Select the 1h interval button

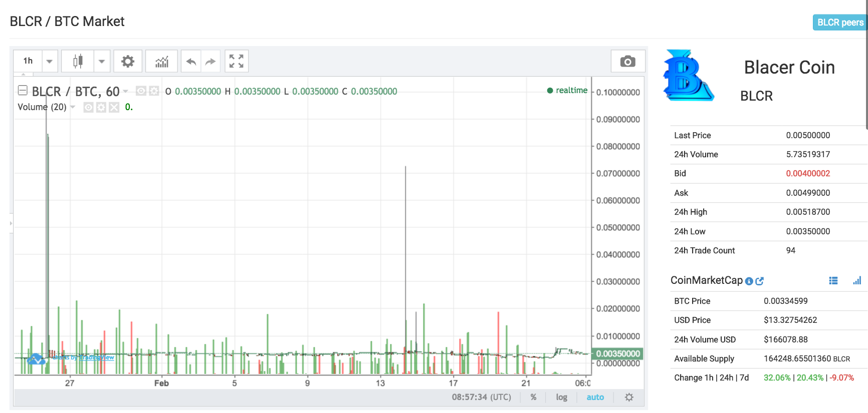(x=28, y=62)
